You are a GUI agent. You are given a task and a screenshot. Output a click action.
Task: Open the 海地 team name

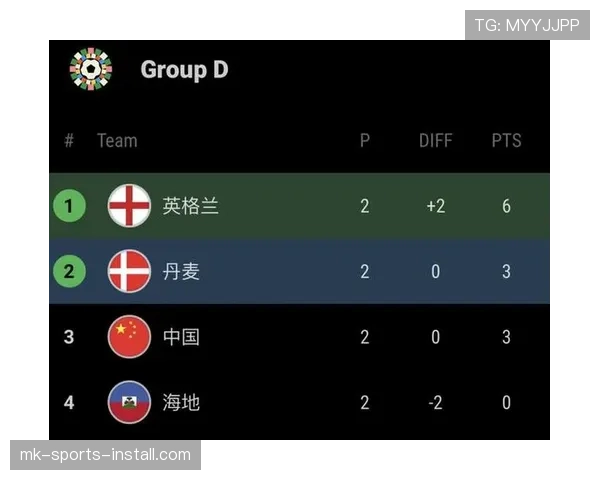point(181,402)
